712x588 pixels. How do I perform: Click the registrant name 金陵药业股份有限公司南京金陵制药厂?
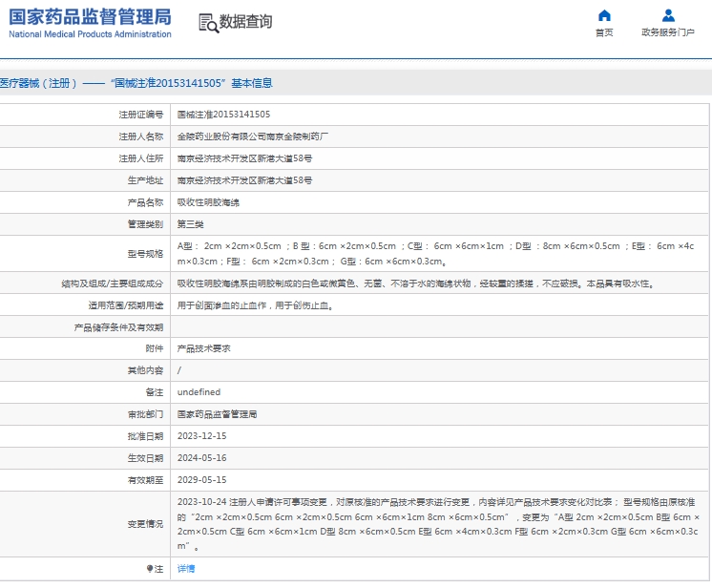pos(253,136)
